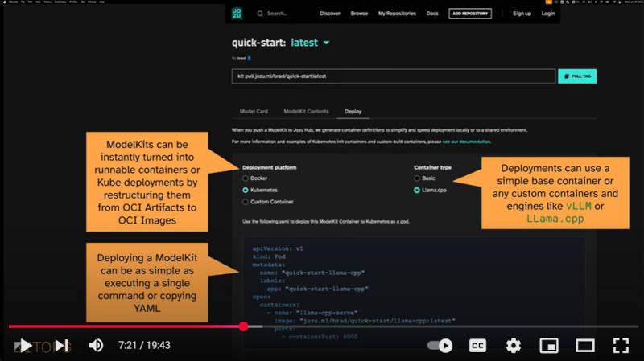Enable miniplayer mode
644x361 pixels.
[x=549, y=346]
